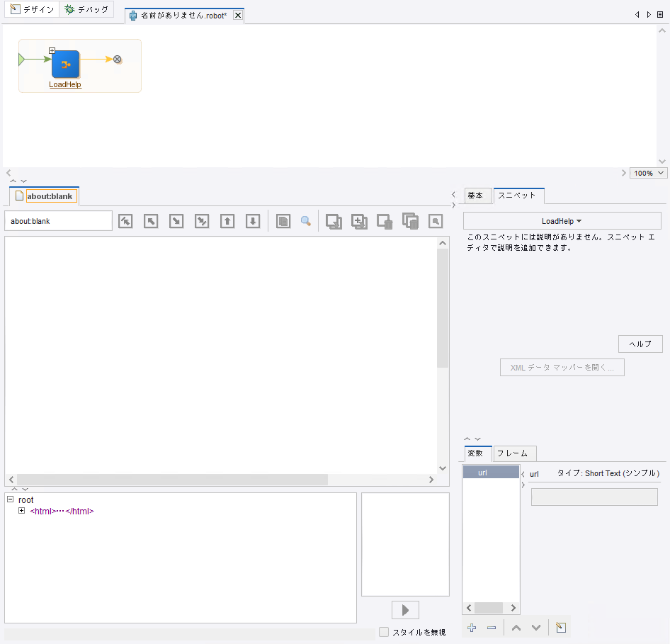
Task: Click the plus icon to add variable
Action: coord(472,628)
